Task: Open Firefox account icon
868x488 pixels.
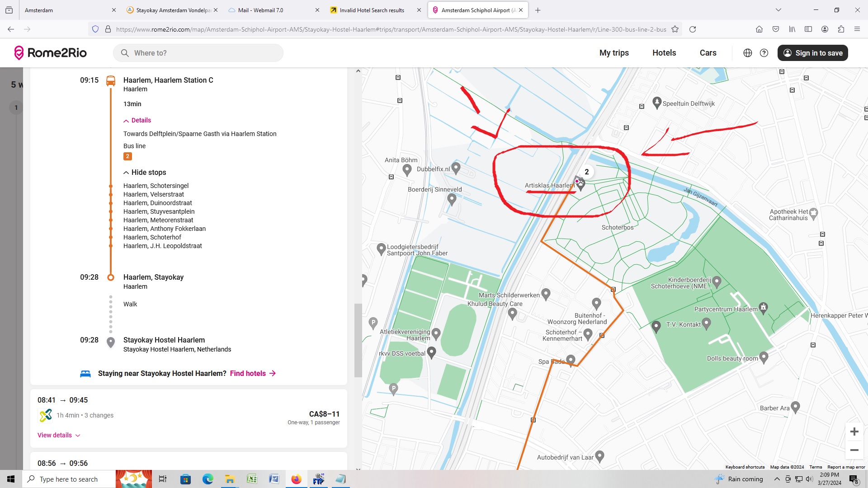Action: click(825, 29)
